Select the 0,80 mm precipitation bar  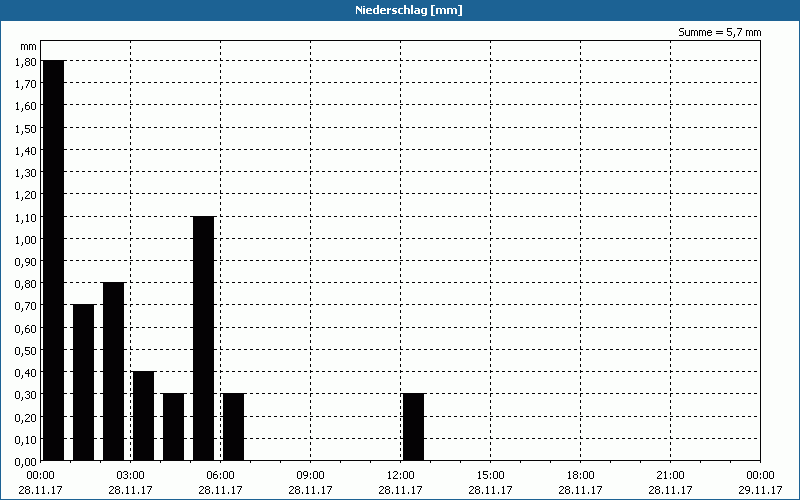(114, 371)
